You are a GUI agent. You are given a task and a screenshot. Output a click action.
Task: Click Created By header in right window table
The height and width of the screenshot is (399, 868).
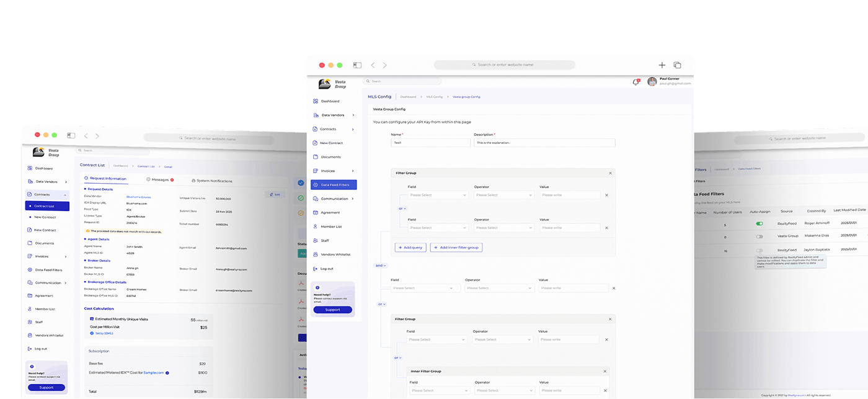816,211
